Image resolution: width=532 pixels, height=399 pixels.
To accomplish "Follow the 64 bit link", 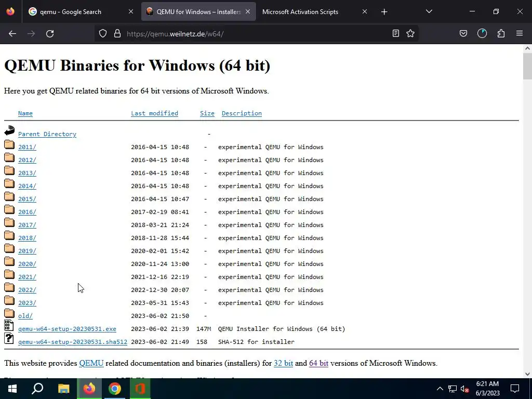I will click(318, 363).
